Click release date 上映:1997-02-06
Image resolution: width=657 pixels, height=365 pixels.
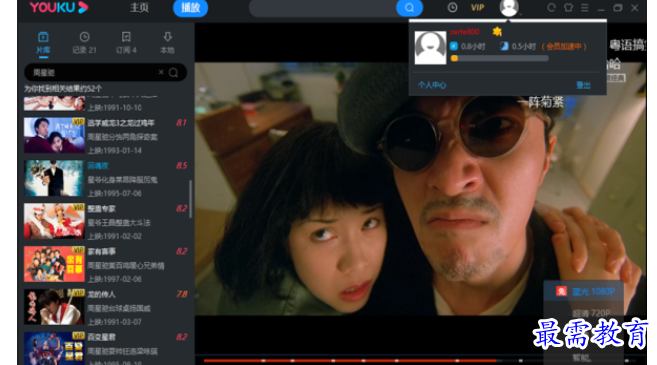coord(115,279)
